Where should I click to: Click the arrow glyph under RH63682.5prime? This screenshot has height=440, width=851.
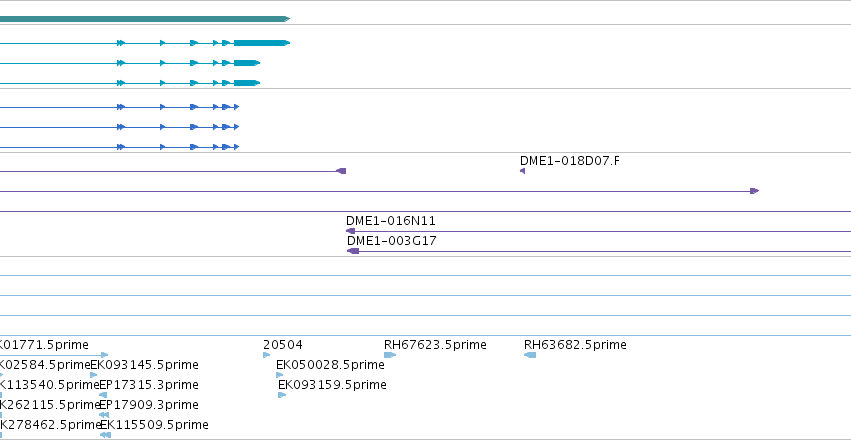tap(530, 355)
